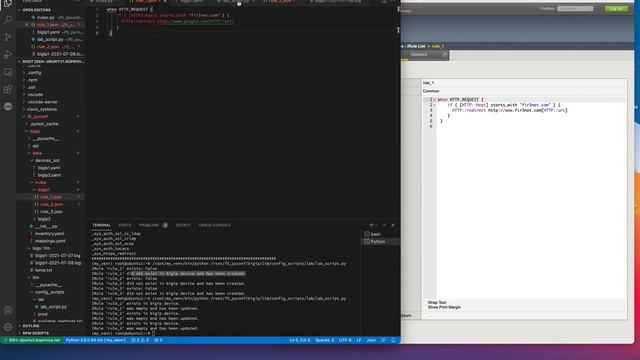Maximize the terminal panel with caret icon

click(384, 225)
